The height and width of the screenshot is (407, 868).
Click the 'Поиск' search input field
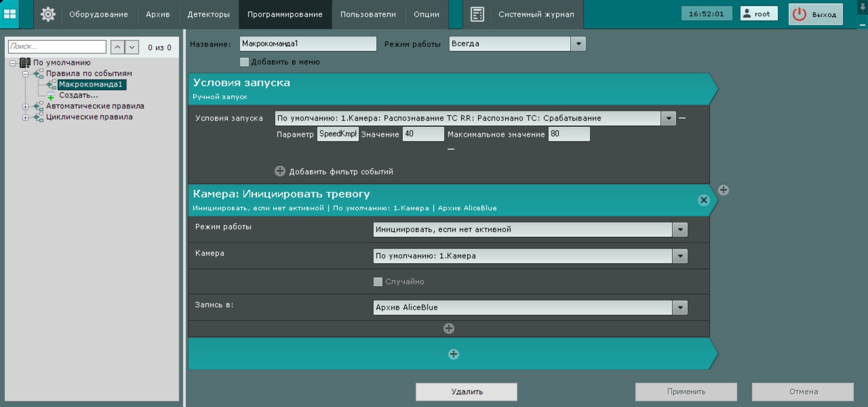pos(57,47)
